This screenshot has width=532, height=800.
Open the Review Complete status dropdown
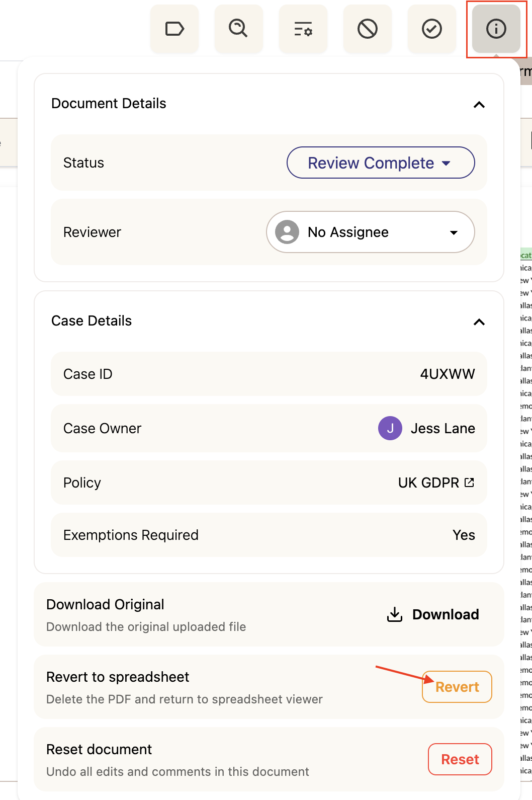[x=381, y=163]
